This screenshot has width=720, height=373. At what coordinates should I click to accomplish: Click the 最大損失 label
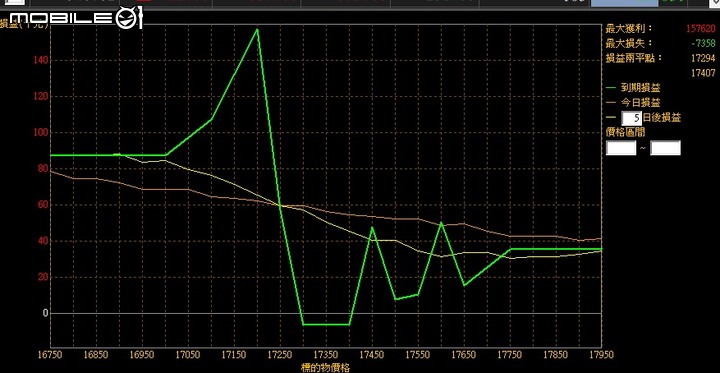click(x=629, y=43)
